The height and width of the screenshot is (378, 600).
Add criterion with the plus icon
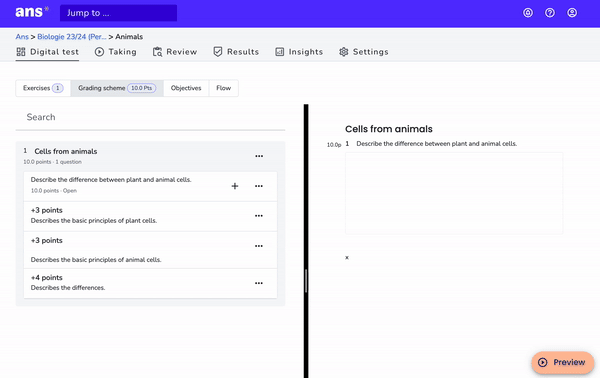point(235,186)
